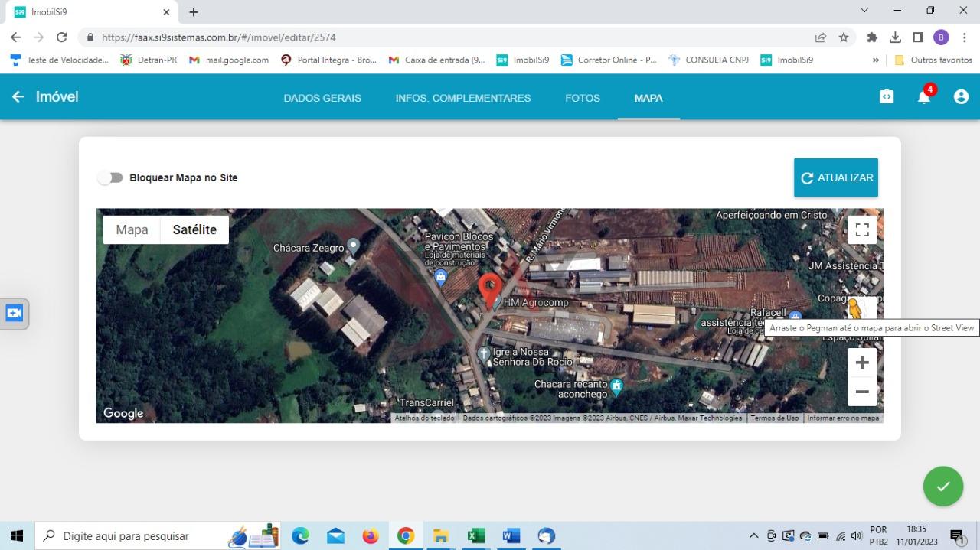Open Microsoft Edge from taskbar
This screenshot has width=980, height=550.
(x=300, y=535)
